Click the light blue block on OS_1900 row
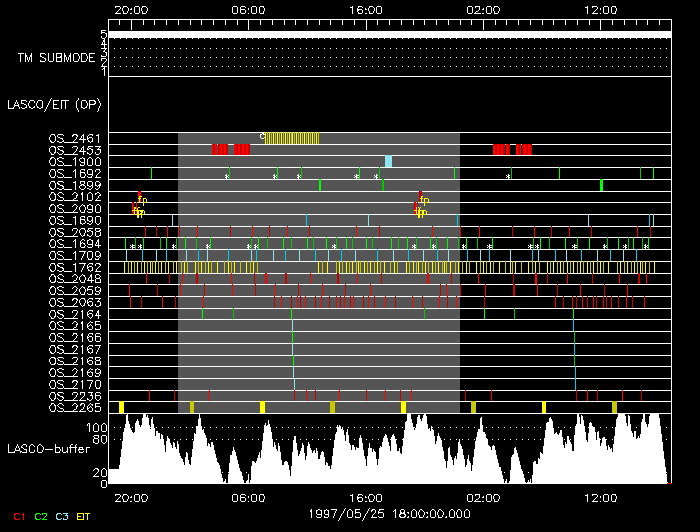Image resolution: width=700 pixels, height=532 pixels. click(x=389, y=161)
